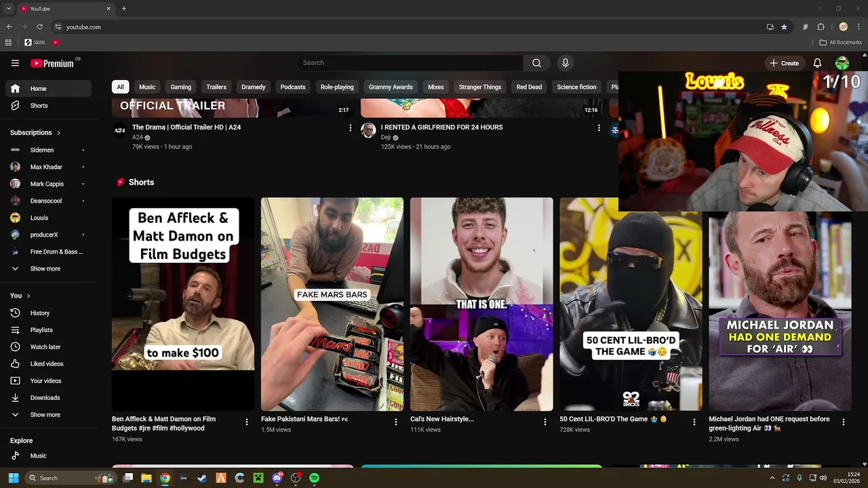This screenshot has width=868, height=488.
Task: Reload the page in Chrome
Action: 39,27
